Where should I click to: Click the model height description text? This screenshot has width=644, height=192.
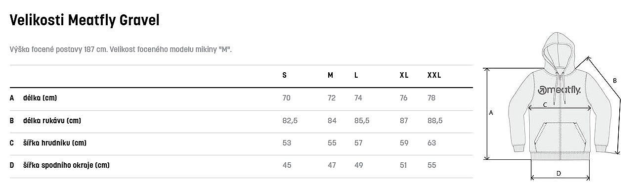tap(121, 50)
